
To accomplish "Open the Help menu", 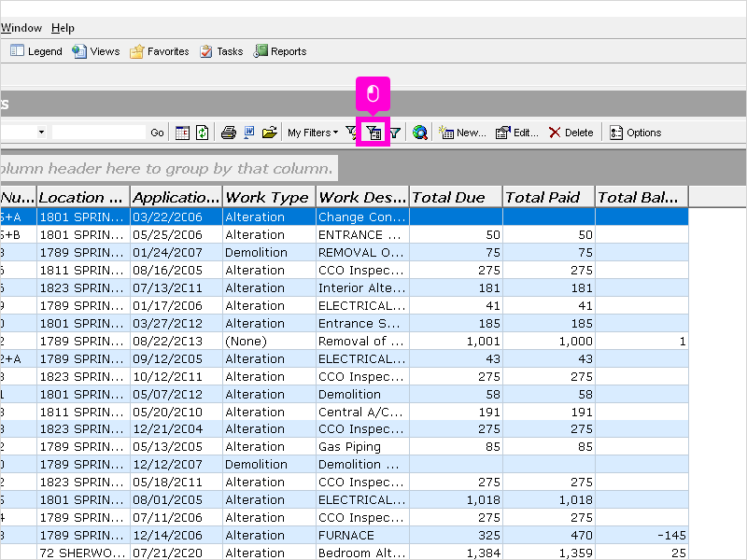I will [x=63, y=28].
